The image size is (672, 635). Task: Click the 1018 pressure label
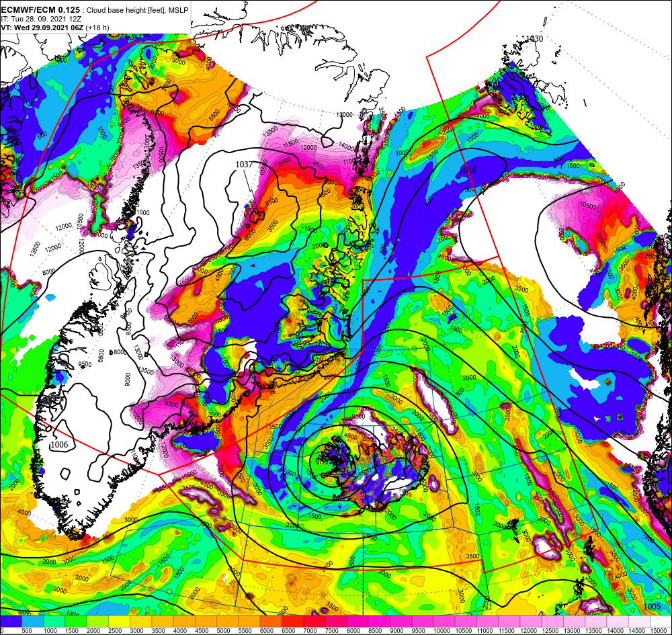[468, 170]
